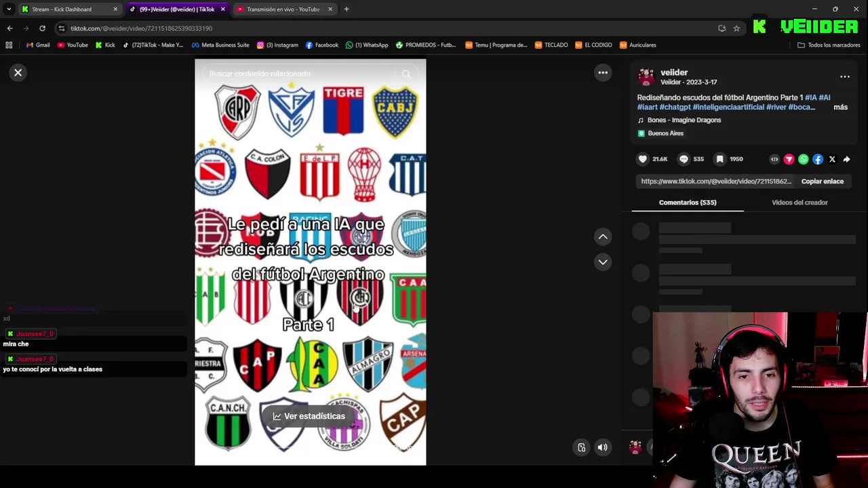The image size is (868, 488).
Task: Open comments via speech bubble icon
Action: [684, 159]
